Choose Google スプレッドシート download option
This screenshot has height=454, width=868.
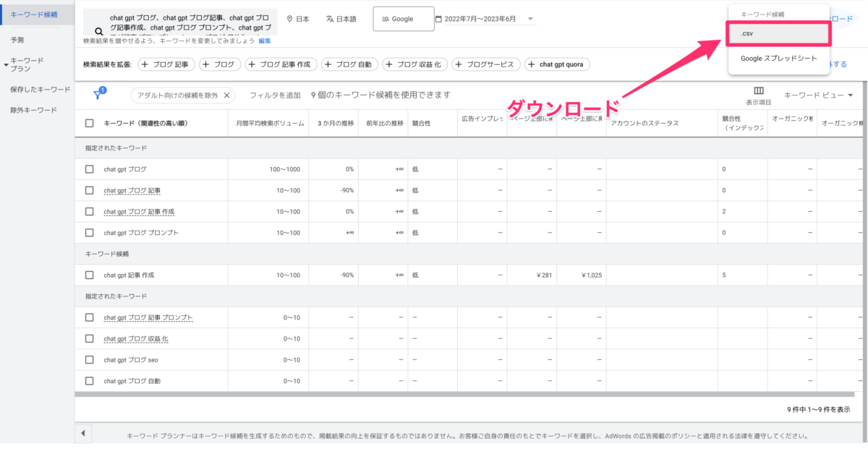tap(778, 58)
